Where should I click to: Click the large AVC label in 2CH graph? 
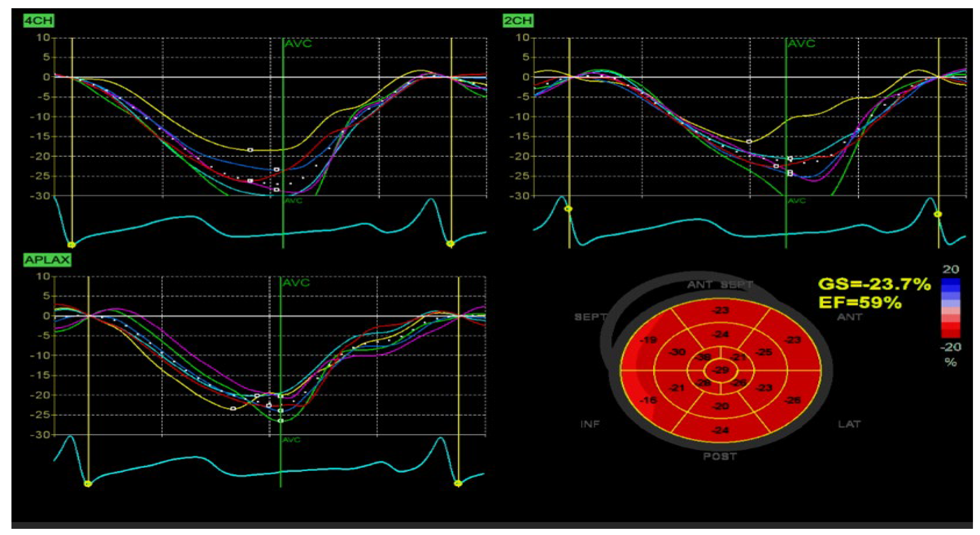coord(801,44)
